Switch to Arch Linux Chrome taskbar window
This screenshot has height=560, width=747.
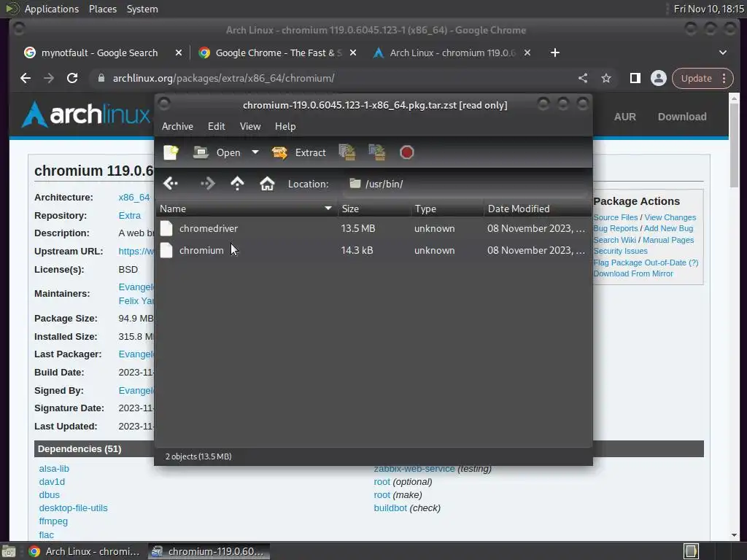click(85, 551)
